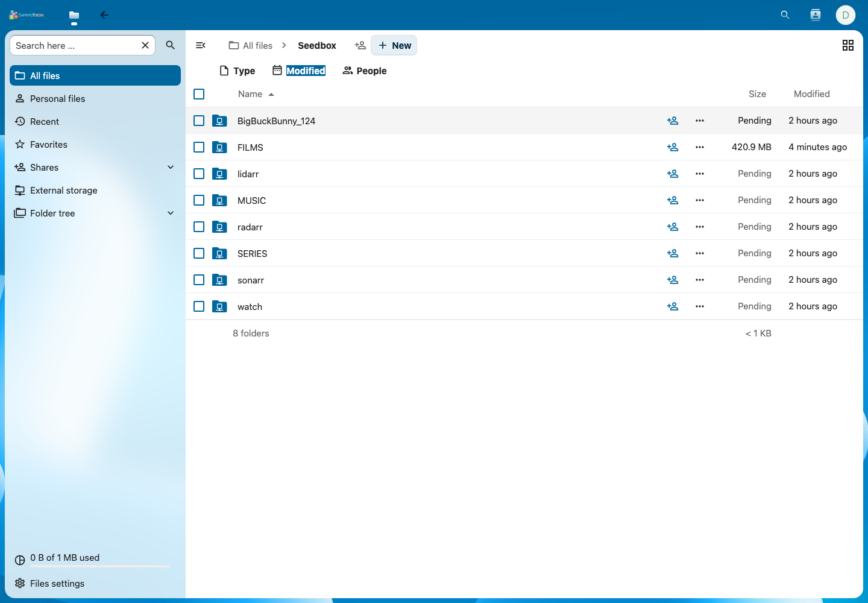Screen dimensions: 868x603
Task: Open actions menu for sonarr
Action: point(700,280)
